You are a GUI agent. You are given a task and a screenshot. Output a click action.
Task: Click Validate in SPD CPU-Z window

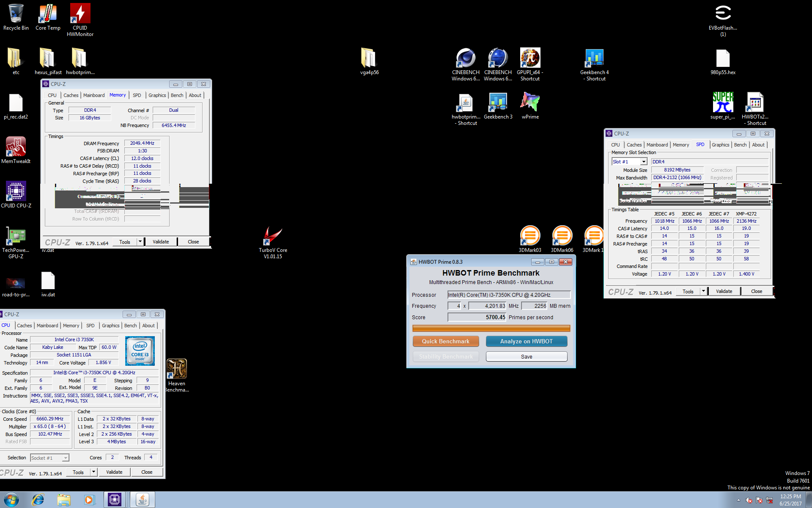click(x=724, y=291)
